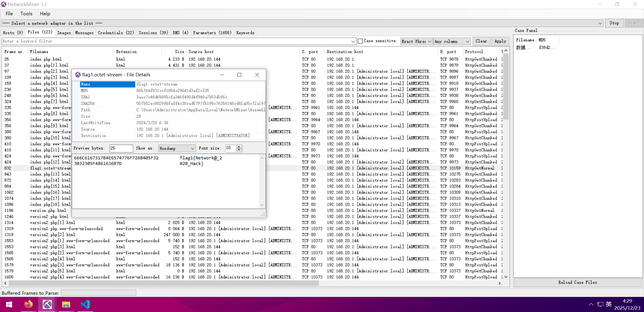
Task: Maximize the File Details dialog
Action: pyautogui.click(x=239, y=75)
